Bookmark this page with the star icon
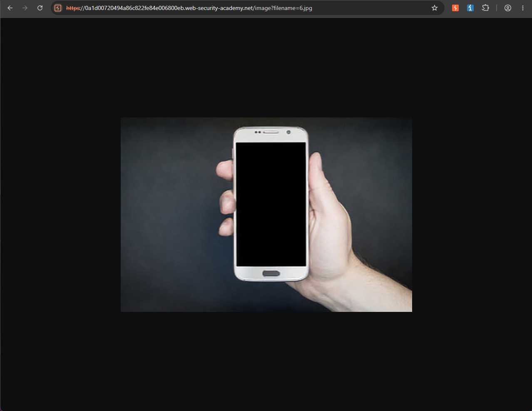Image resolution: width=532 pixels, height=411 pixels. [435, 8]
